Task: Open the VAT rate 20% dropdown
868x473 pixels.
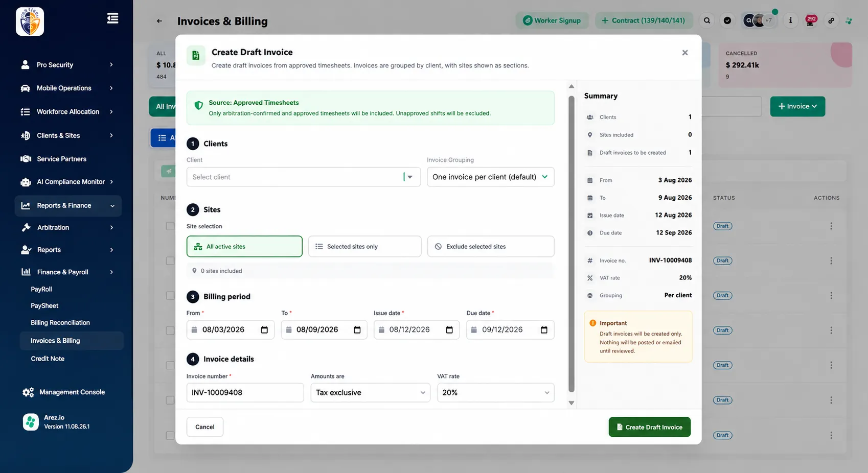Action: pyautogui.click(x=496, y=393)
